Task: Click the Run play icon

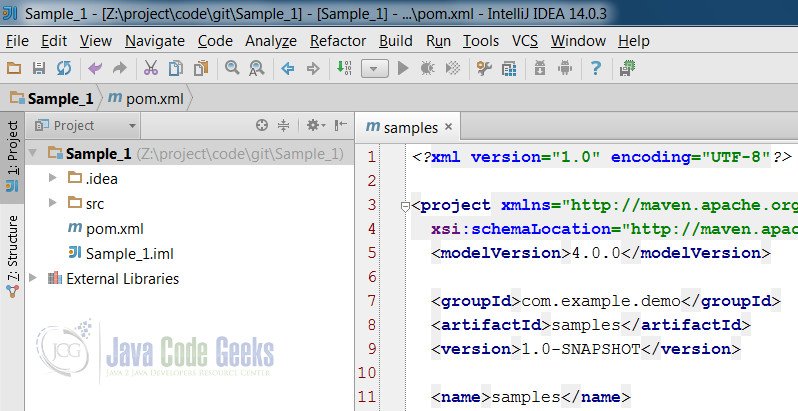Action: (x=403, y=68)
